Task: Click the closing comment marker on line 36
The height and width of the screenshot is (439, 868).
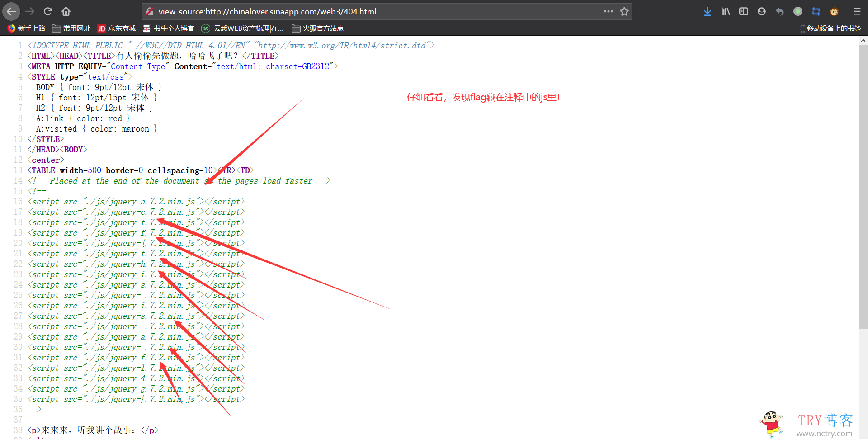Action: pyautogui.click(x=34, y=410)
